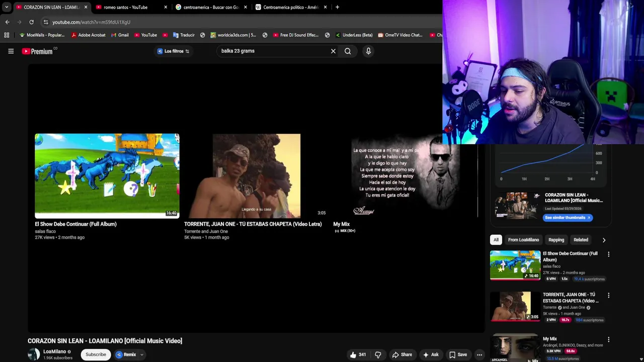
Task: Open options for My Mix sidebar item
Action: [608, 339]
